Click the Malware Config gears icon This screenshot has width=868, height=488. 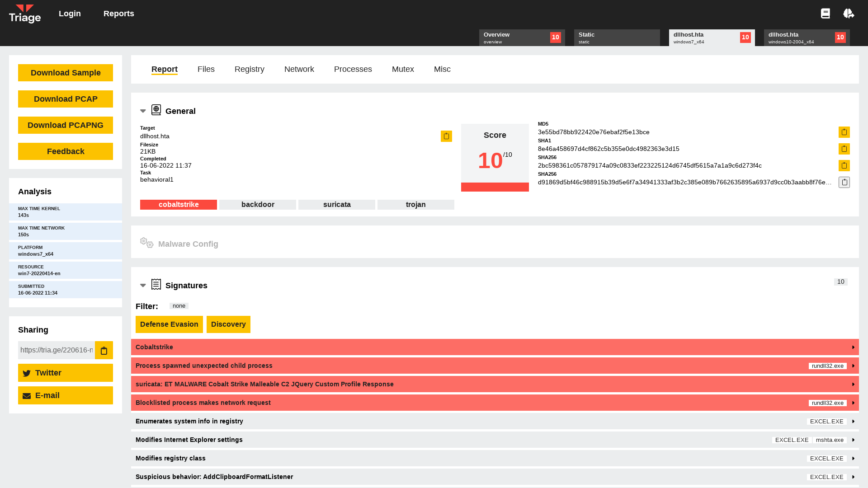click(x=146, y=243)
